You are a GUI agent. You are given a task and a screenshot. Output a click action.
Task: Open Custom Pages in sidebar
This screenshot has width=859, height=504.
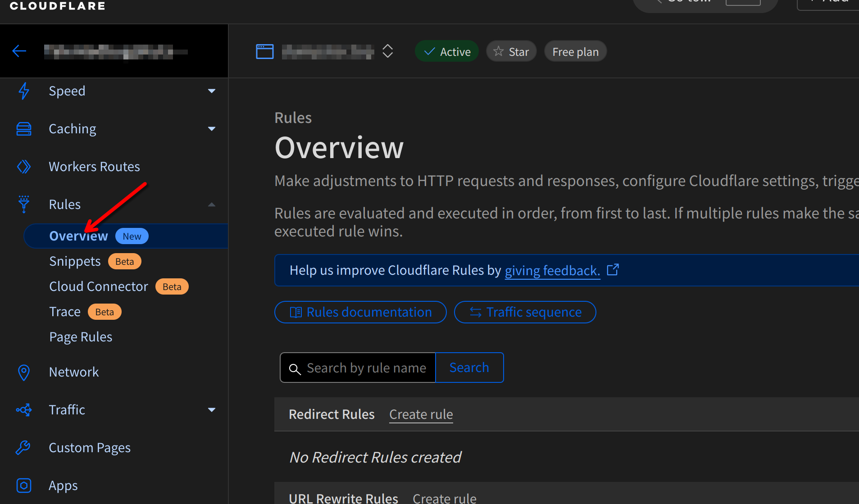click(x=90, y=448)
